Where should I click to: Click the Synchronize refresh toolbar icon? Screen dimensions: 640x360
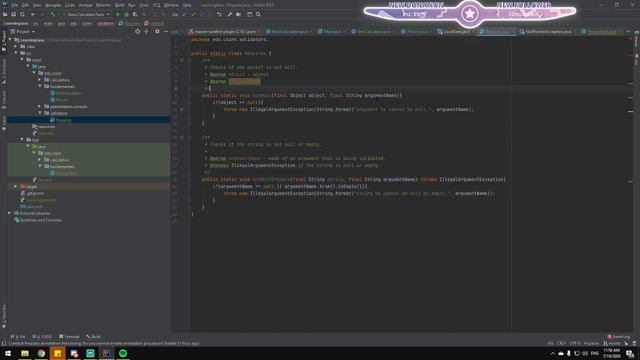22,14
